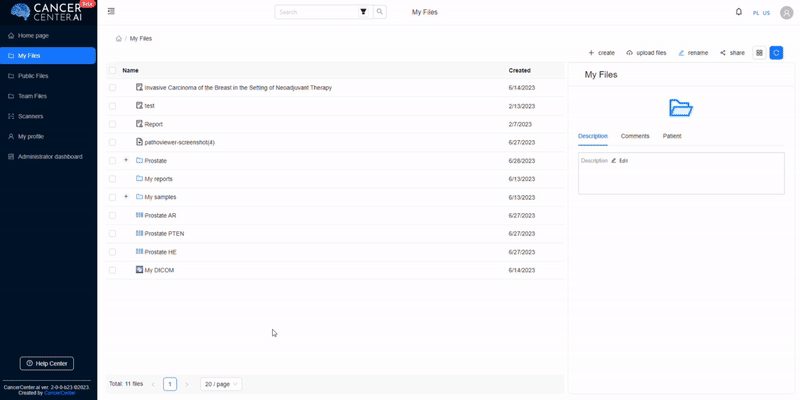Click the blue refresh button

click(x=776, y=53)
